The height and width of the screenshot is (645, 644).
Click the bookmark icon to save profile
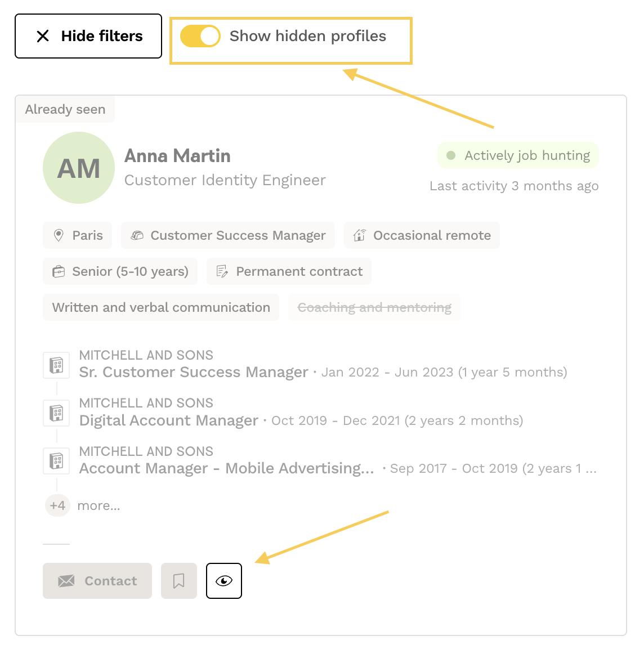[179, 581]
